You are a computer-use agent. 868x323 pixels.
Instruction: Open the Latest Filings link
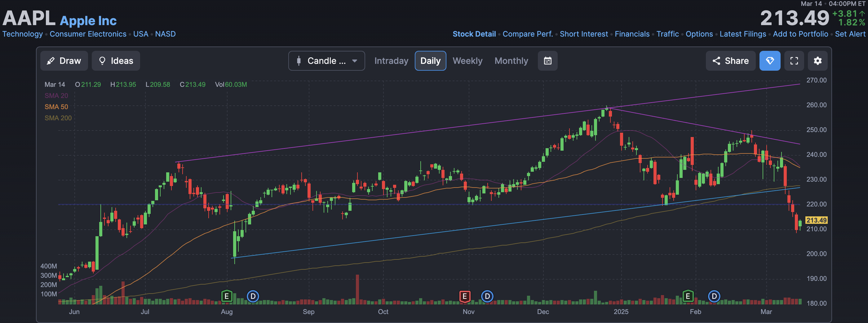(x=743, y=34)
